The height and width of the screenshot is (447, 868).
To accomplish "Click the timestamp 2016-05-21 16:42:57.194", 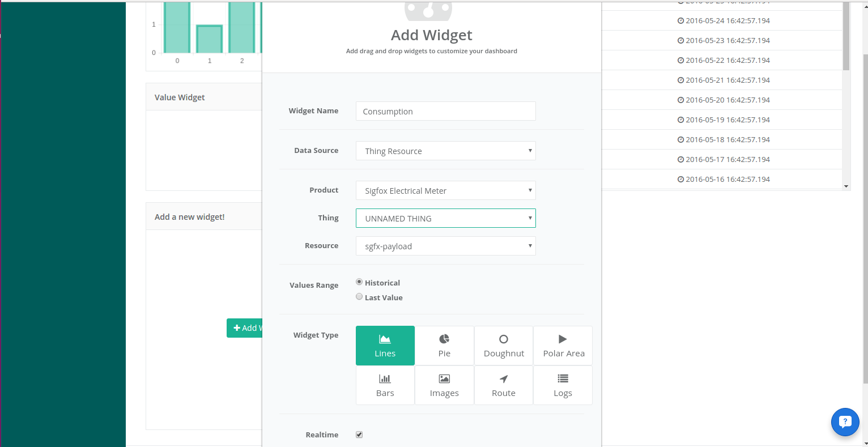I will [x=727, y=80].
